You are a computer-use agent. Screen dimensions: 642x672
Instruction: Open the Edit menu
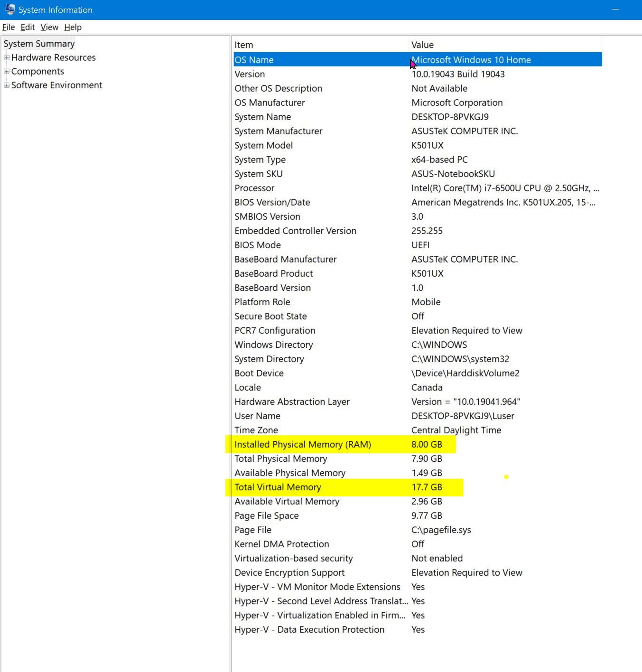(28, 27)
